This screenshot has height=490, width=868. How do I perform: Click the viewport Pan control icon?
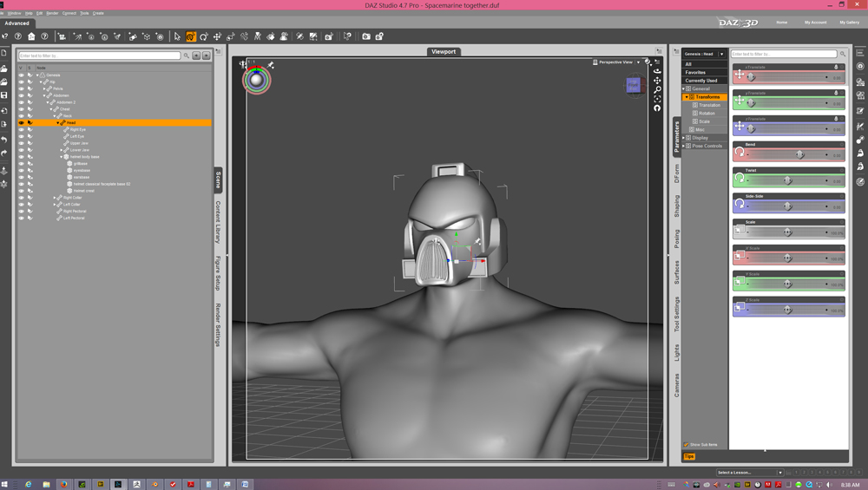click(657, 80)
